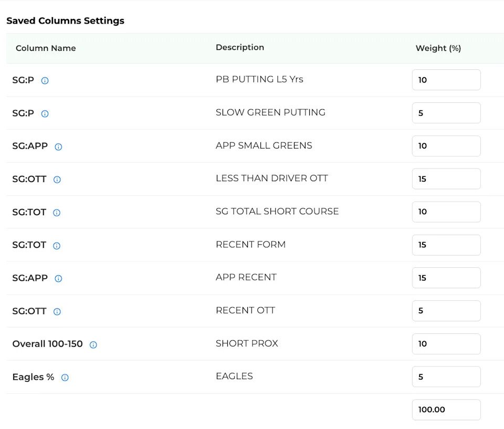
Task: Click info icon beside SG:APP in APP RECENT row
Action: 58,278
